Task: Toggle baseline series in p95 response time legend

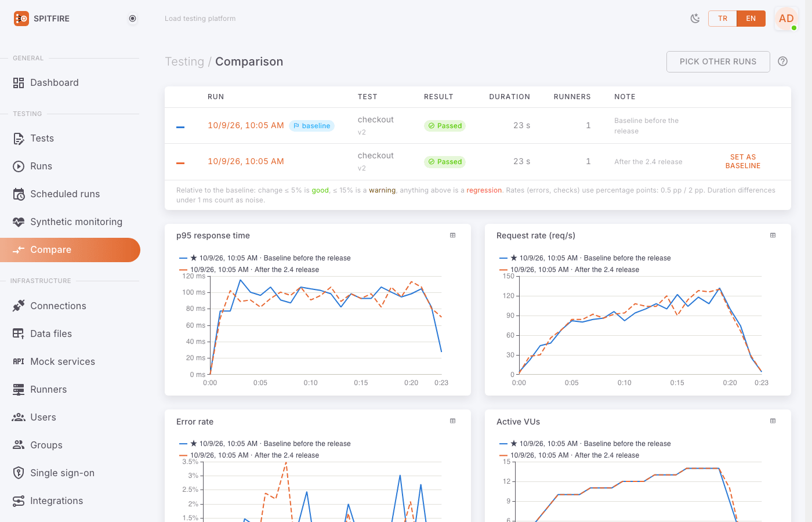Action: [x=265, y=258]
